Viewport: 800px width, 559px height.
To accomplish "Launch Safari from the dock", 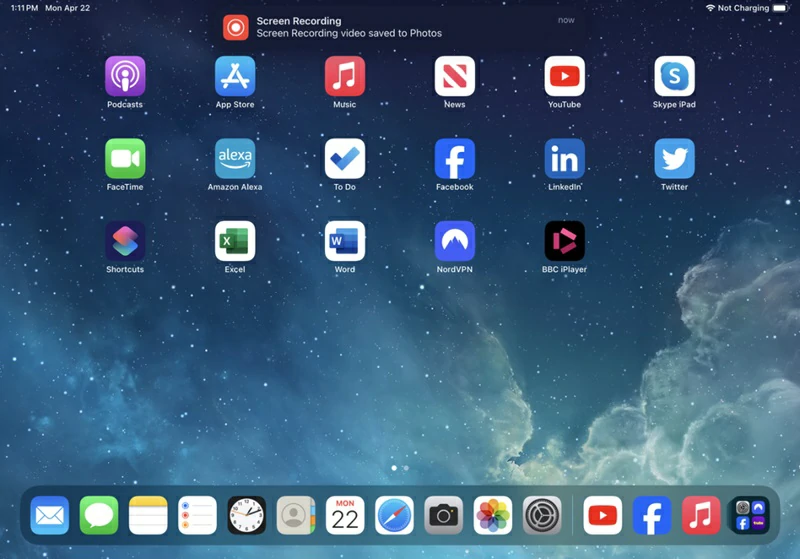I will (394, 515).
